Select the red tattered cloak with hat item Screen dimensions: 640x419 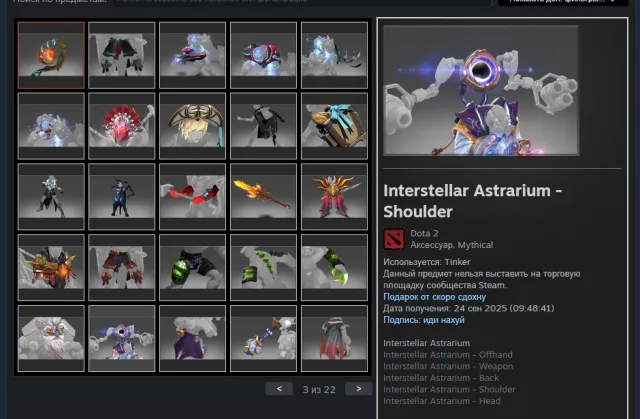[x=334, y=338]
